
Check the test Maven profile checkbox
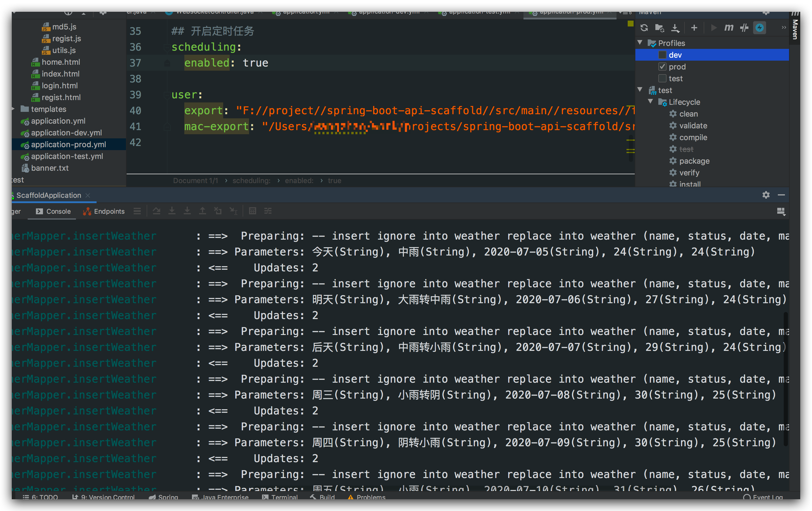pos(662,79)
